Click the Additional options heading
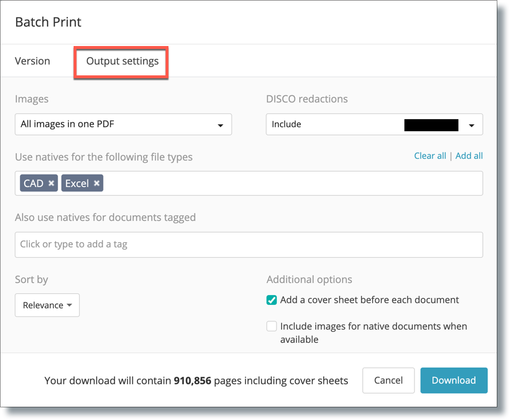510x420 pixels. 309,280
